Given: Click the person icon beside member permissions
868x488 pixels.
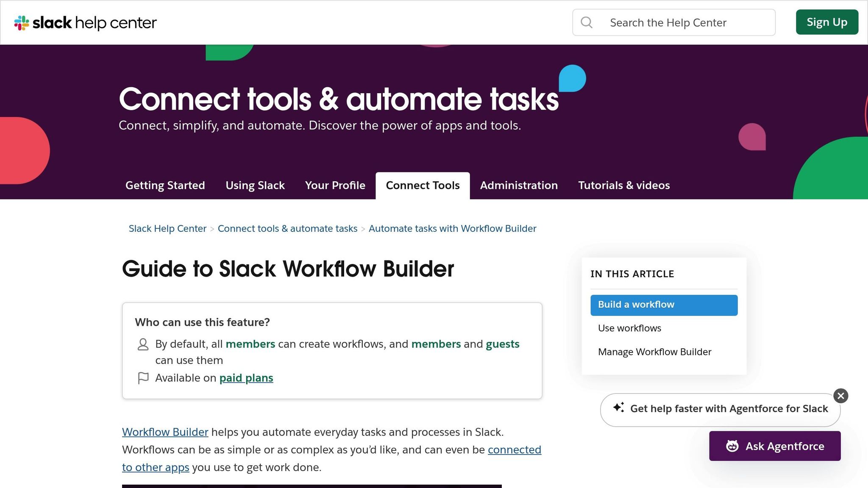Looking at the screenshot, I should [143, 344].
